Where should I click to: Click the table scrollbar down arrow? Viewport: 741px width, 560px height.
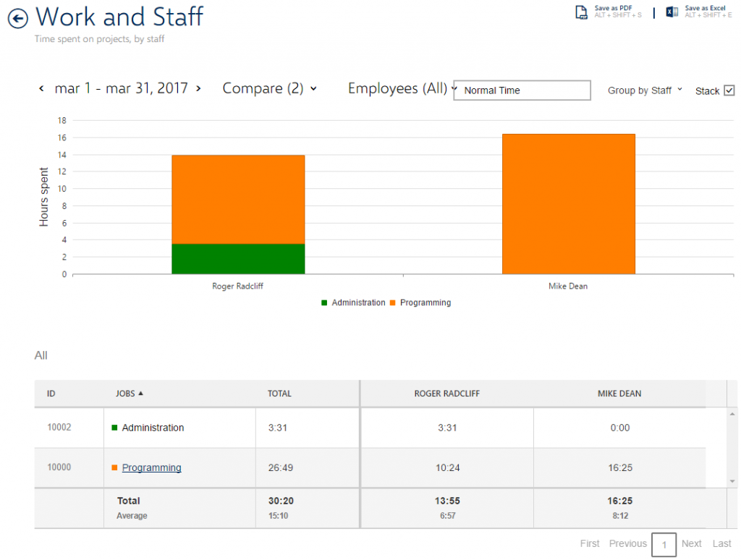click(732, 481)
